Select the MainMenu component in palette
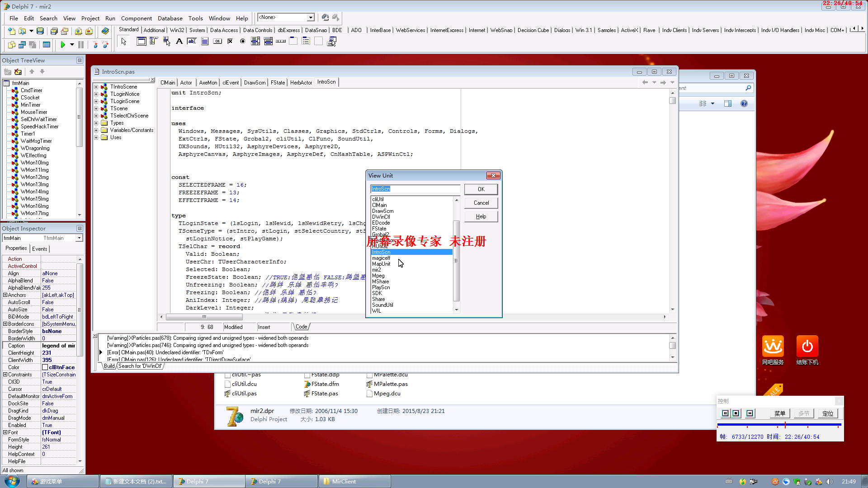This screenshot has width=868, height=488. [154, 42]
